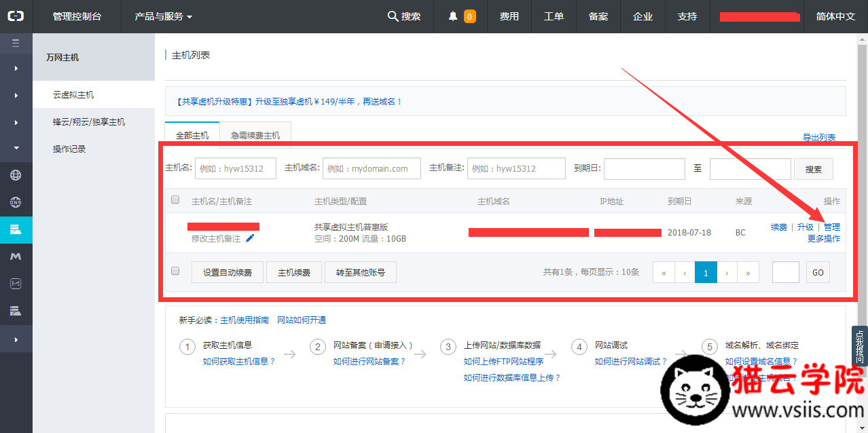Select the highlighted virtual host icon in sidebar
The width and height of the screenshot is (868, 433).
point(16,229)
